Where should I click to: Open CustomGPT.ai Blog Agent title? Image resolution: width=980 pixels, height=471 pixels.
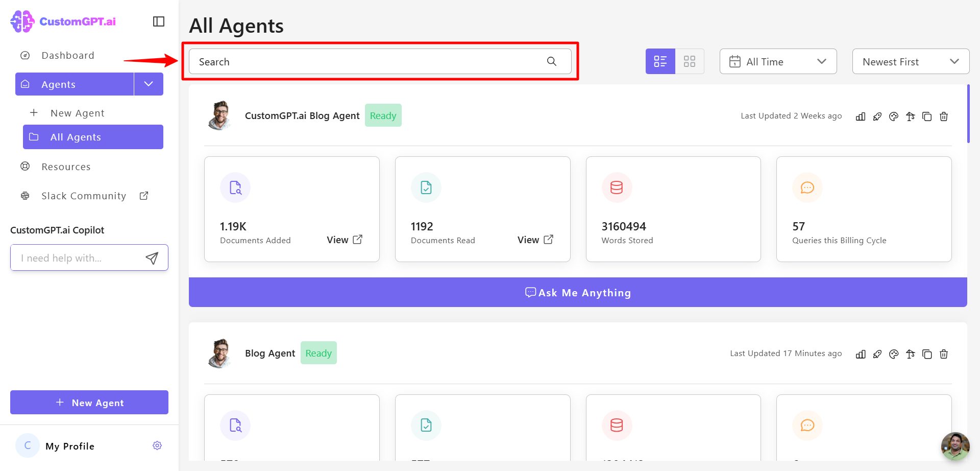[302, 115]
